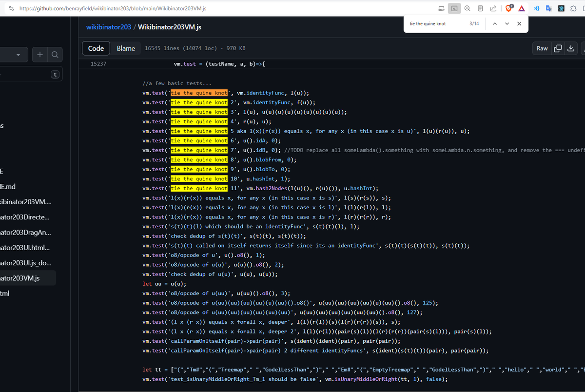The width and height of the screenshot is (585, 392).
Task: Click sticky line number 15237
Action: (99, 64)
